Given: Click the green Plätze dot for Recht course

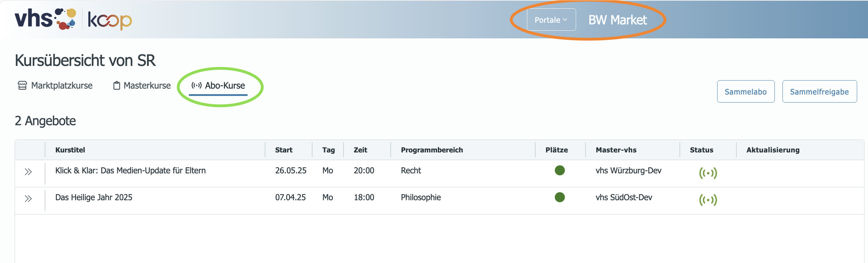Looking at the screenshot, I should click(x=560, y=170).
